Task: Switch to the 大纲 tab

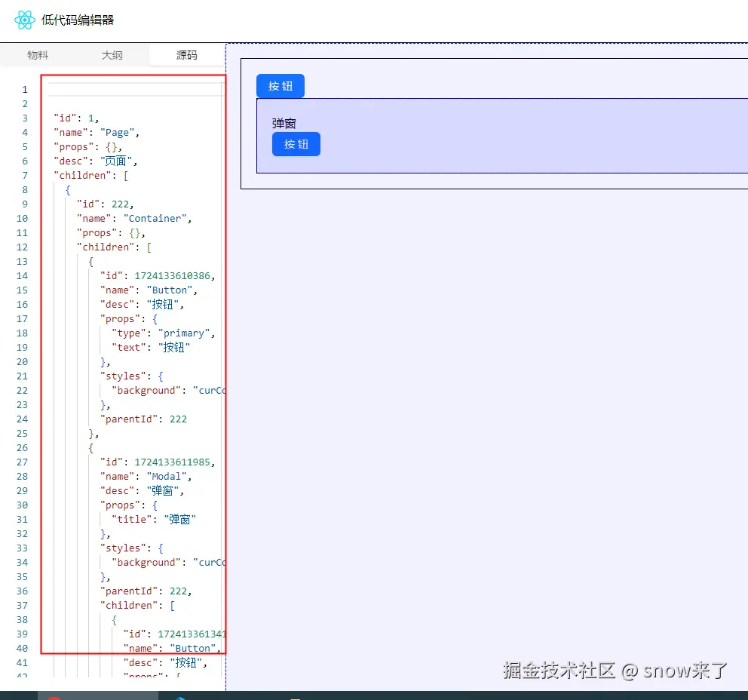Action: pos(112,55)
